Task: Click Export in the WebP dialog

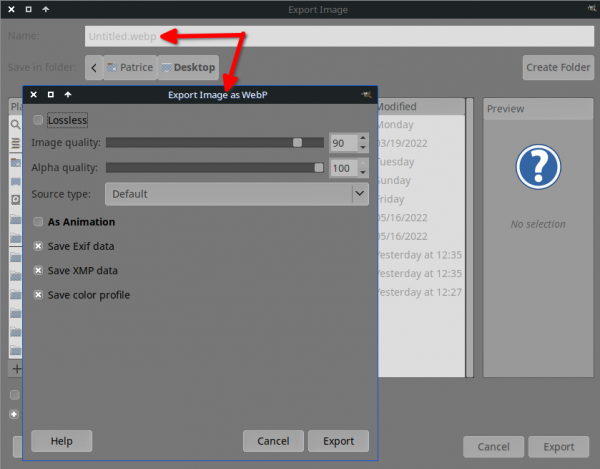Action: pyautogui.click(x=339, y=441)
